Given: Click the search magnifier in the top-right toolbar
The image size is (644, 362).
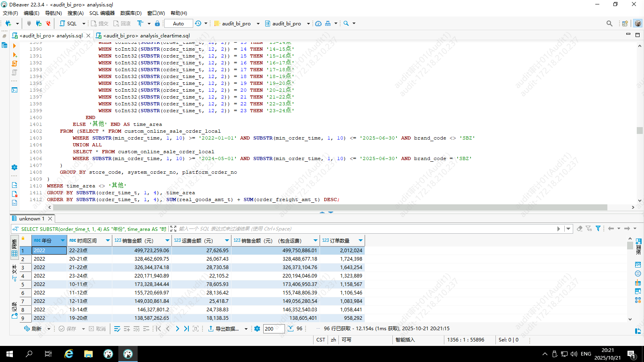Looking at the screenshot, I should pos(609,23).
